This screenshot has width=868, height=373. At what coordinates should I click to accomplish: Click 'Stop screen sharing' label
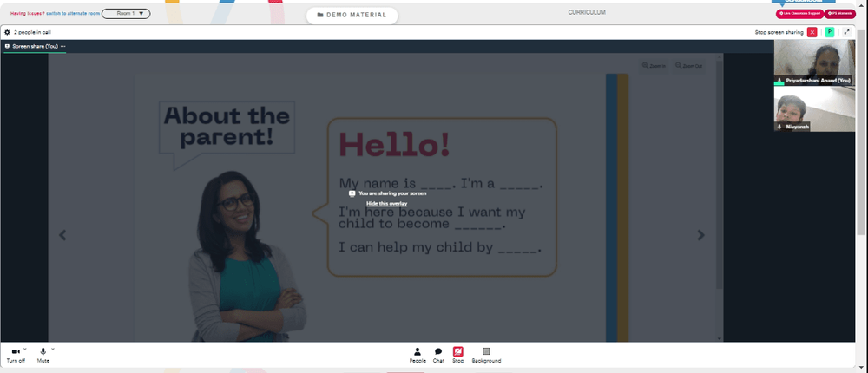pos(779,33)
